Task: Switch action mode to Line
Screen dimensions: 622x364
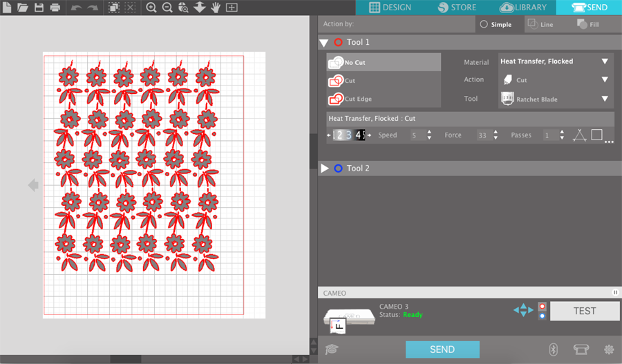Action: click(x=540, y=25)
